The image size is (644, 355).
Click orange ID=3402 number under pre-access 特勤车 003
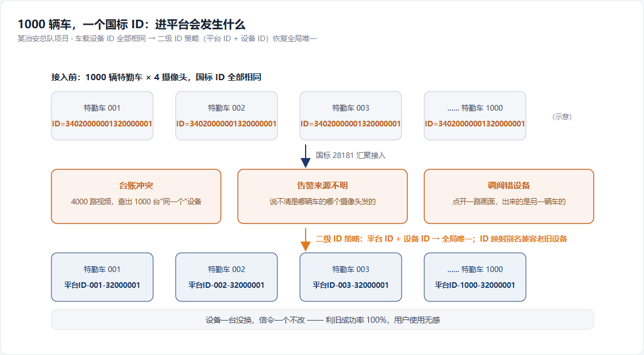[351, 124]
